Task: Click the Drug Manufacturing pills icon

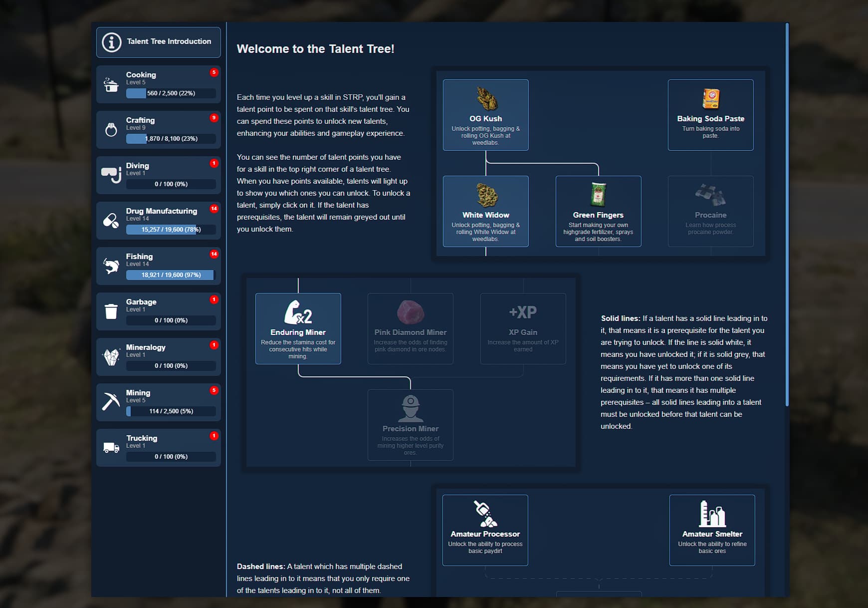Action: (x=111, y=220)
